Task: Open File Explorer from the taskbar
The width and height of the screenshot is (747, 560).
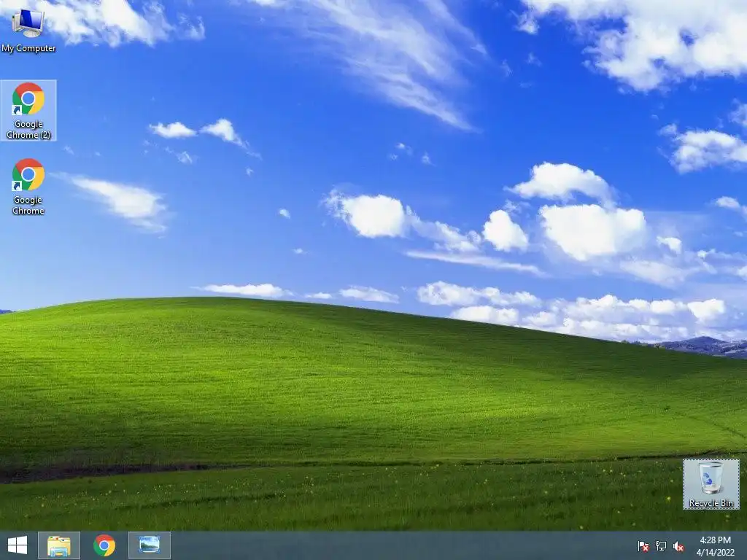Action: point(59,545)
